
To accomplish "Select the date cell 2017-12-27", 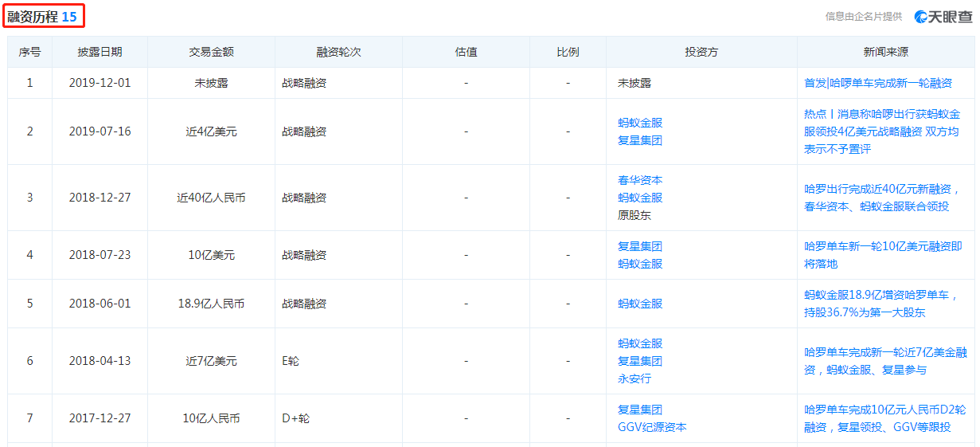I will coord(100,418).
